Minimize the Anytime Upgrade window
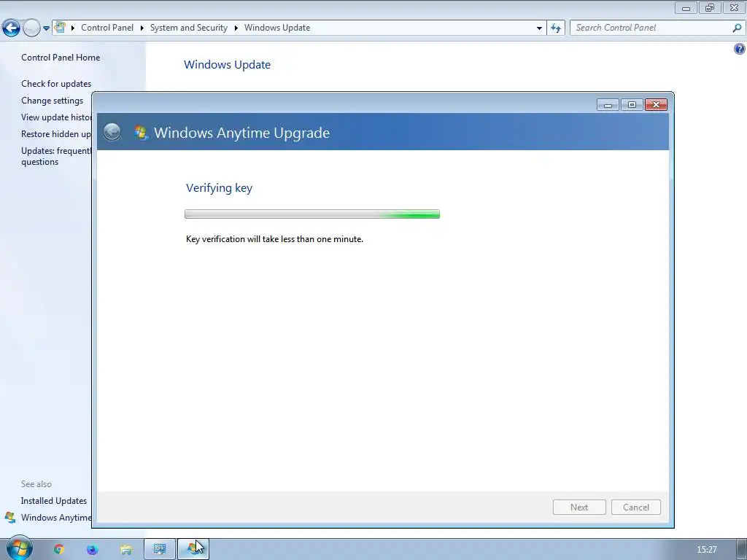Image resolution: width=747 pixels, height=560 pixels. tap(608, 105)
